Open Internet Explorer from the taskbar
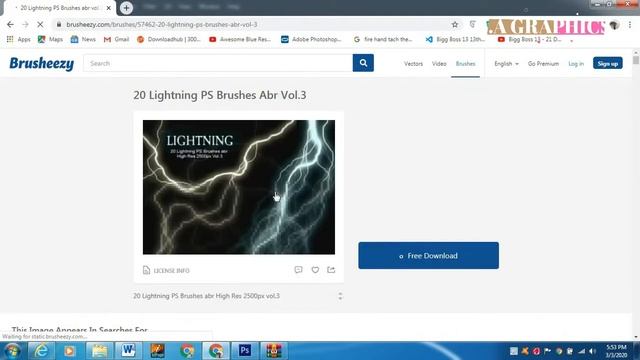Image resolution: width=640 pixels, height=360 pixels. 41,351
